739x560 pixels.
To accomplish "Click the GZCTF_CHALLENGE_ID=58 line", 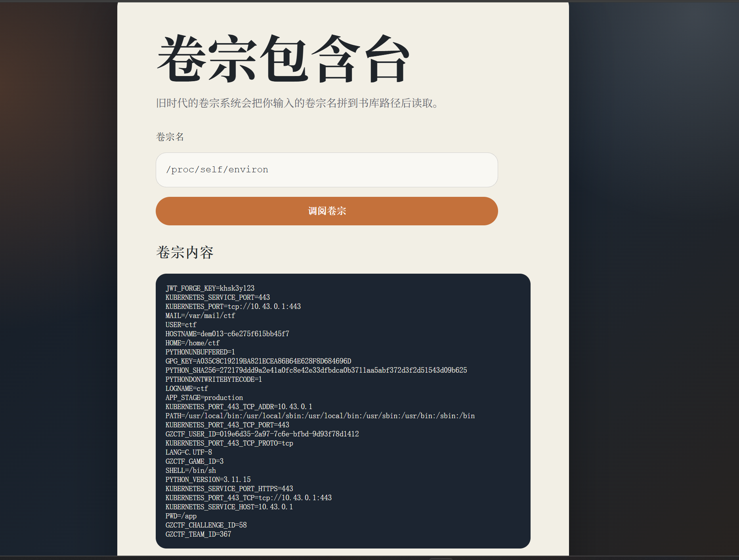I will (x=206, y=525).
